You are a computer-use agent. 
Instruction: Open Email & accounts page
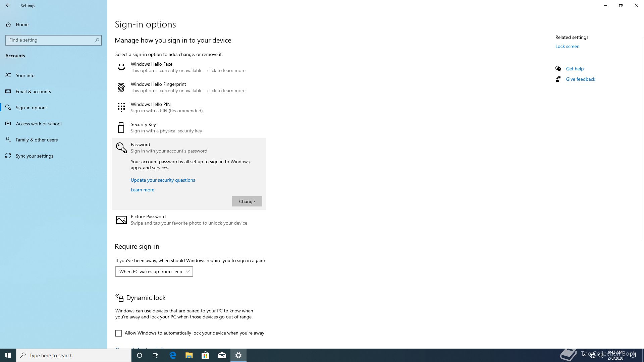tap(54, 92)
